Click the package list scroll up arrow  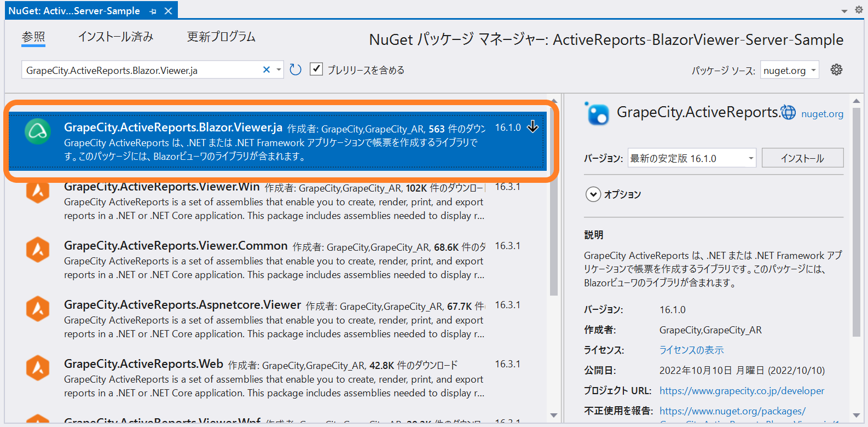point(554,101)
